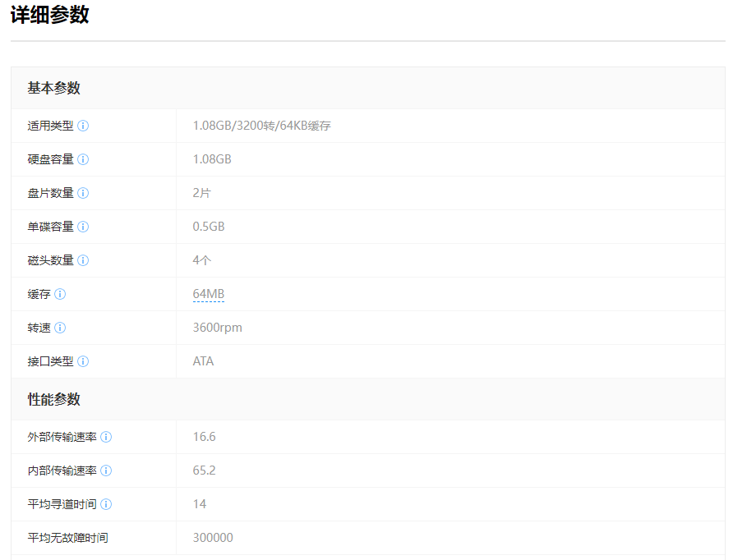Click the 性能参数 section header

click(x=54, y=399)
